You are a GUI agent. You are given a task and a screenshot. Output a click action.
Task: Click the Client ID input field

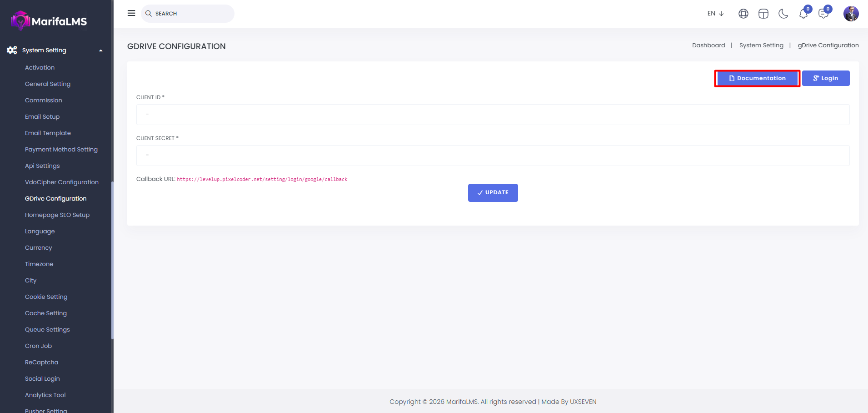pos(493,115)
